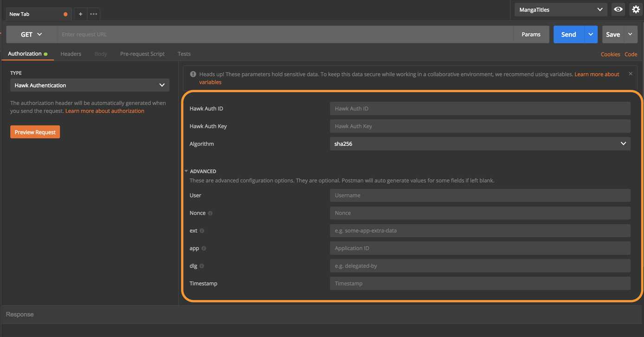Focus the dlg delegated-by input field
Image resolution: width=644 pixels, height=337 pixels.
tap(480, 266)
